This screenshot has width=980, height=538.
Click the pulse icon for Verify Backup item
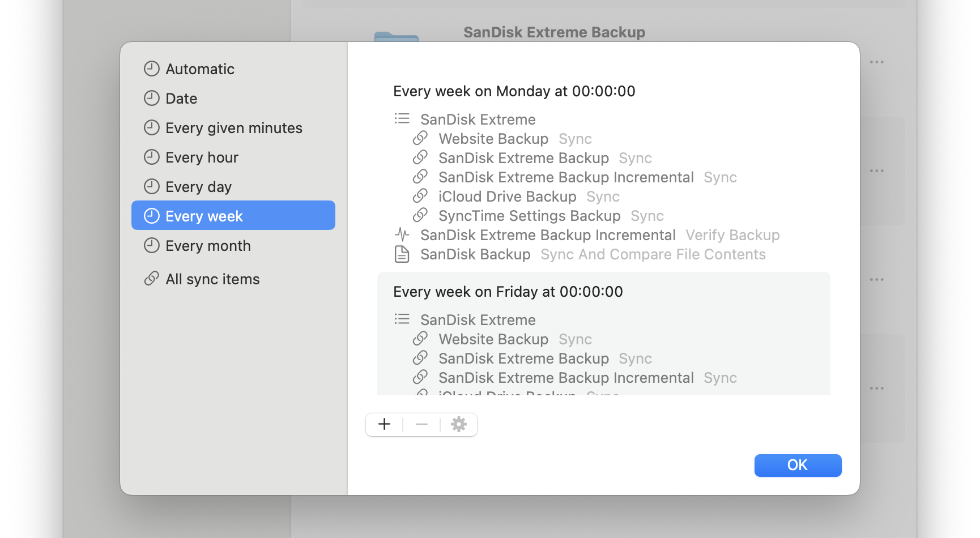click(x=402, y=234)
